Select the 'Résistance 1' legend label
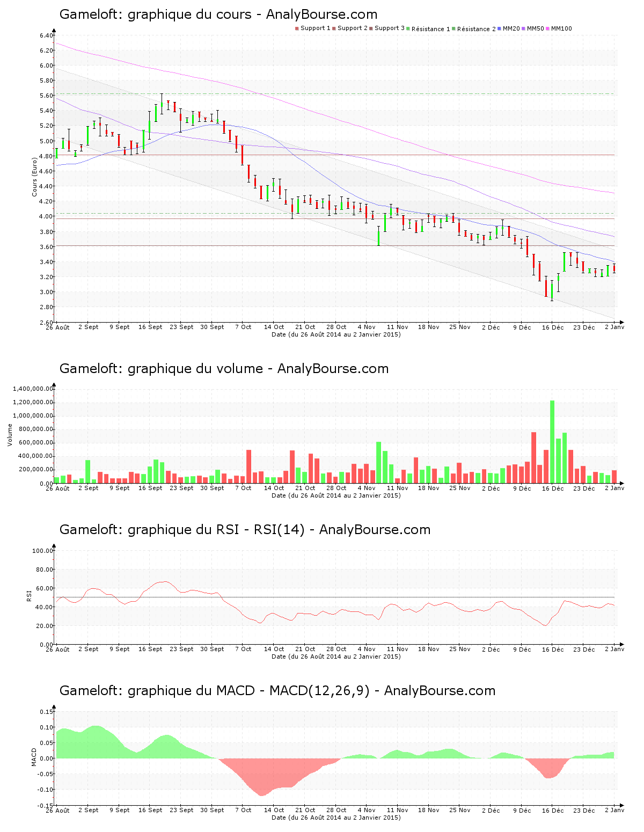The width and height of the screenshot is (644, 832). tap(431, 29)
